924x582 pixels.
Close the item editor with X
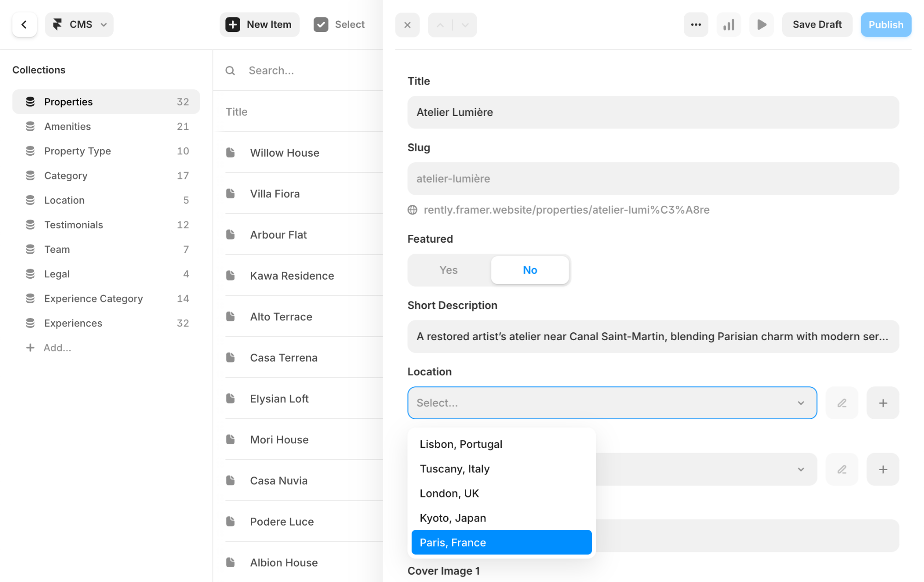click(x=407, y=25)
